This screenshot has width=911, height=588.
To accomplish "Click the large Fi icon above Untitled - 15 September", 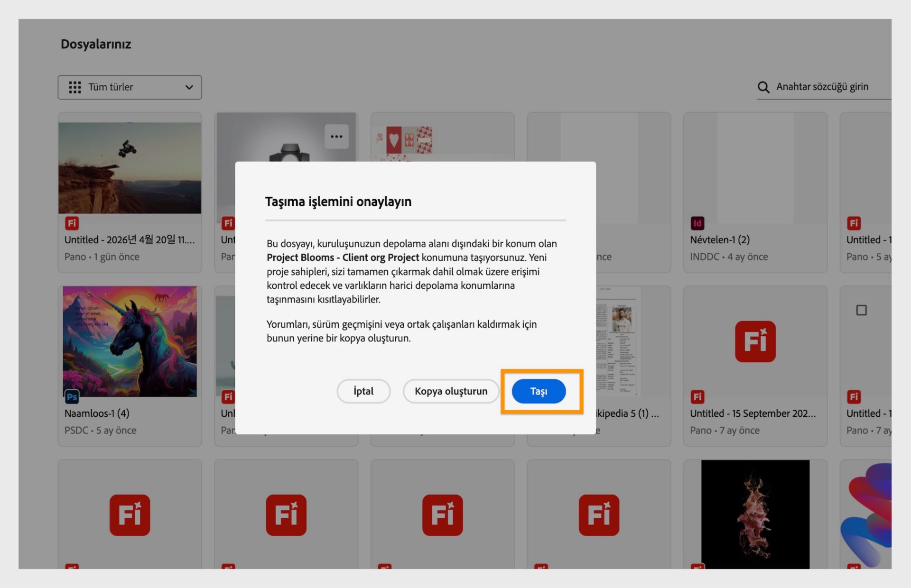I will [x=755, y=341].
